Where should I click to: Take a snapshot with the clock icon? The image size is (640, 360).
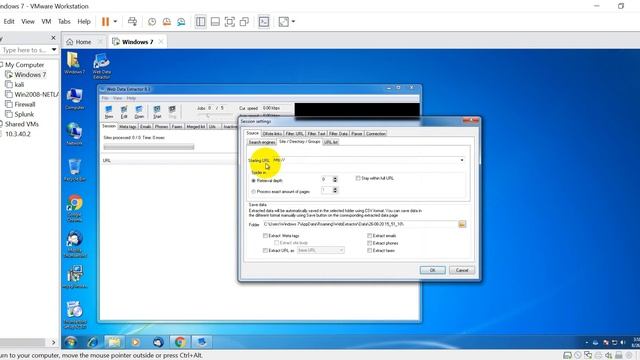pos(152,22)
